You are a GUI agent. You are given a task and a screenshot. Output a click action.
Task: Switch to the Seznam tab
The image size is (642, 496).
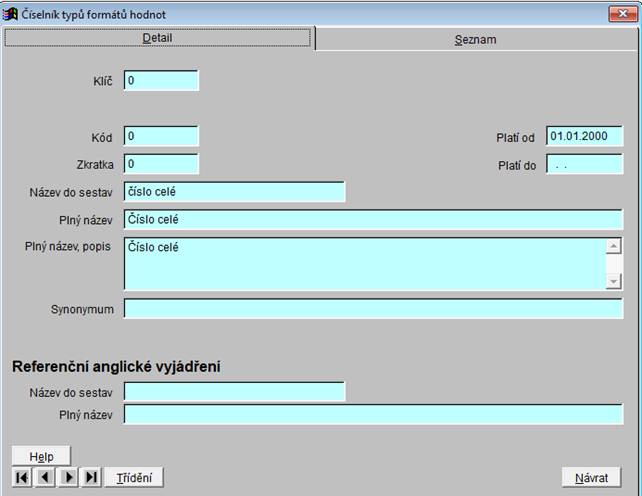point(475,40)
